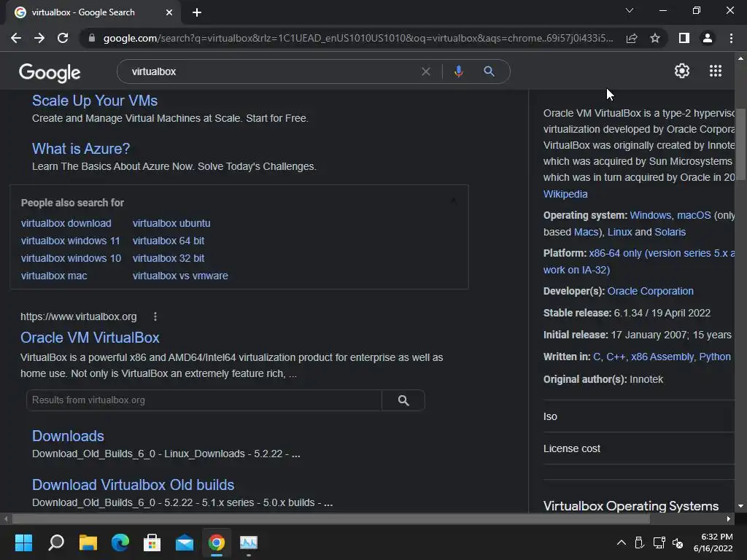The height and width of the screenshot is (560, 747).
Task: Click the Google logo
Action: [50, 72]
